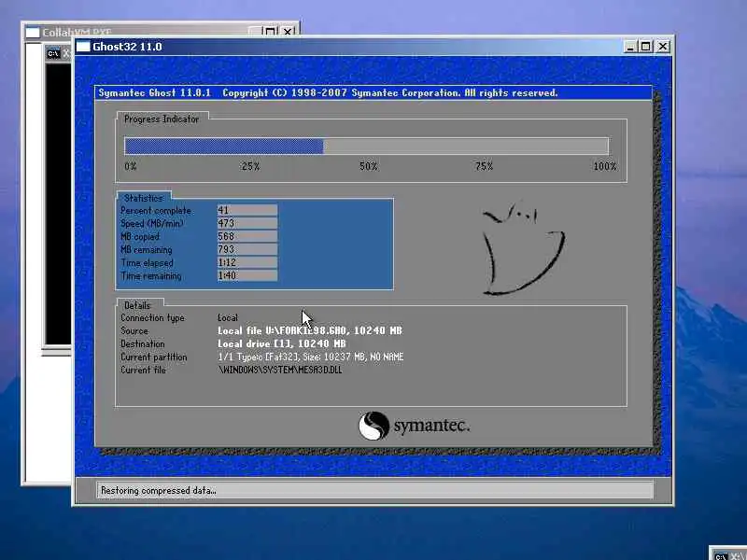The width and height of the screenshot is (747, 560).
Task: Click the Current partition Fat32 details
Action: [x=311, y=357]
